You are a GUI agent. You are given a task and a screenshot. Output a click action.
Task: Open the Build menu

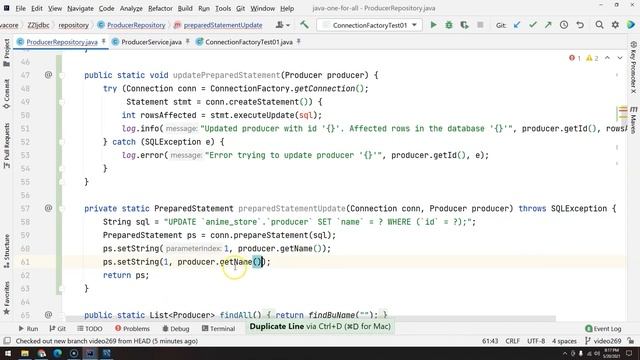coord(185,8)
